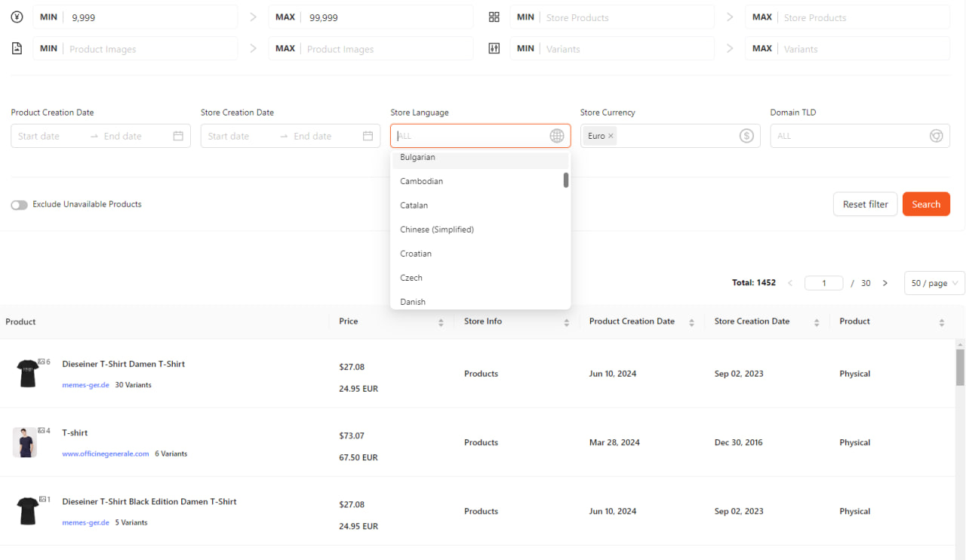Click calendar icon in Store Creation Date
This screenshot has width=966, height=560.
(x=368, y=136)
